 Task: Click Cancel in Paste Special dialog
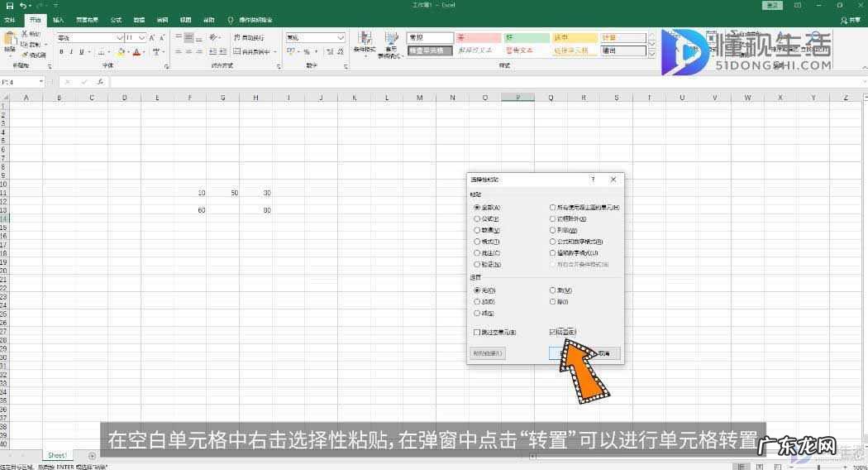603,353
